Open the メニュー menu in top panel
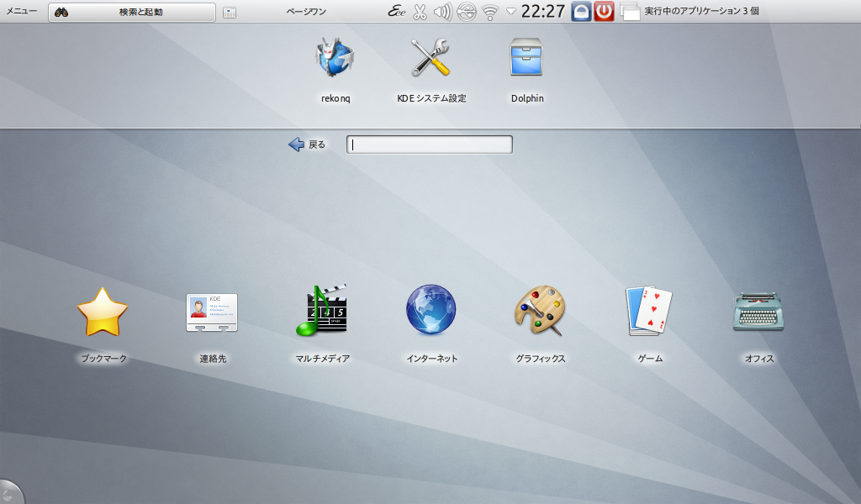 21,12
